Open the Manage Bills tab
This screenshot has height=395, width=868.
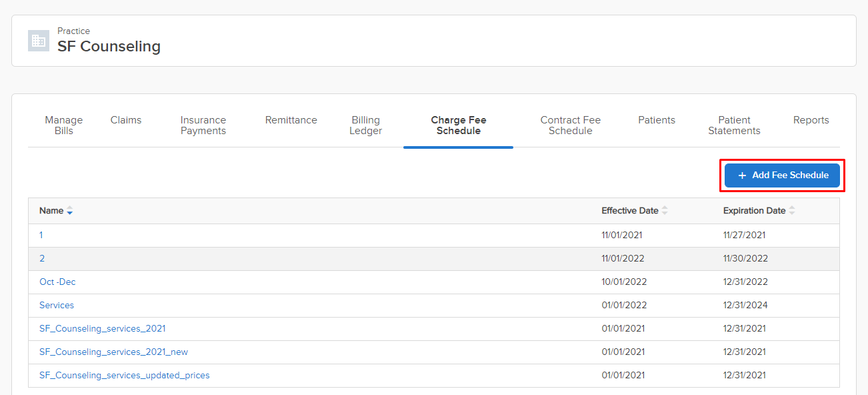pos(64,125)
